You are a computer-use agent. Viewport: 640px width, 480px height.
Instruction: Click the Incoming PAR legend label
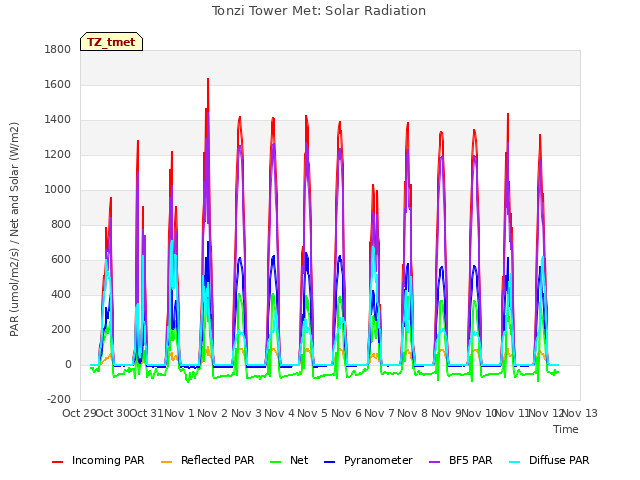click(x=108, y=460)
